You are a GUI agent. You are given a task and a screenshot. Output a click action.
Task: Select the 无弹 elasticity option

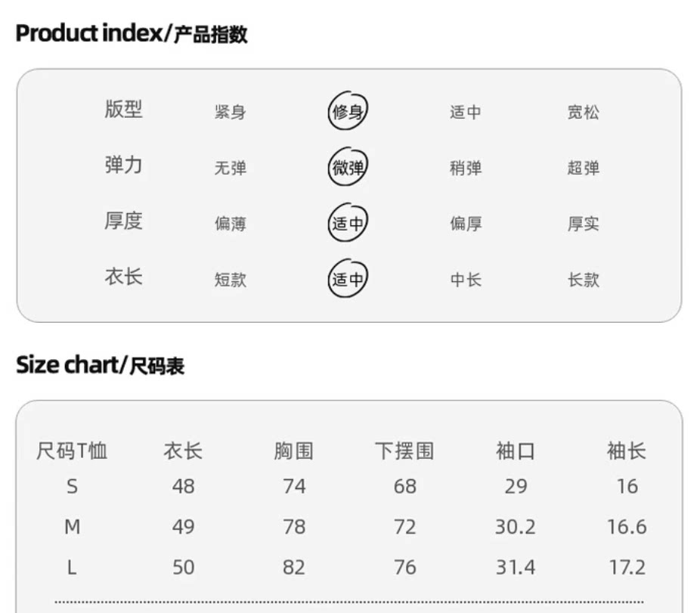tap(230, 169)
